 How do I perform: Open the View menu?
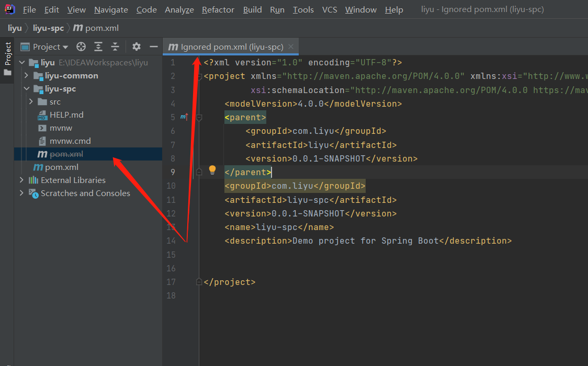click(x=76, y=10)
